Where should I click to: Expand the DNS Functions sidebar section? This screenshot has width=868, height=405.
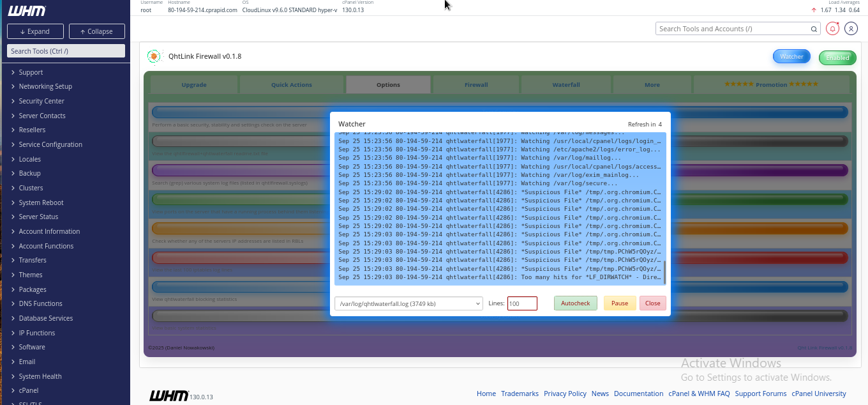pos(40,303)
